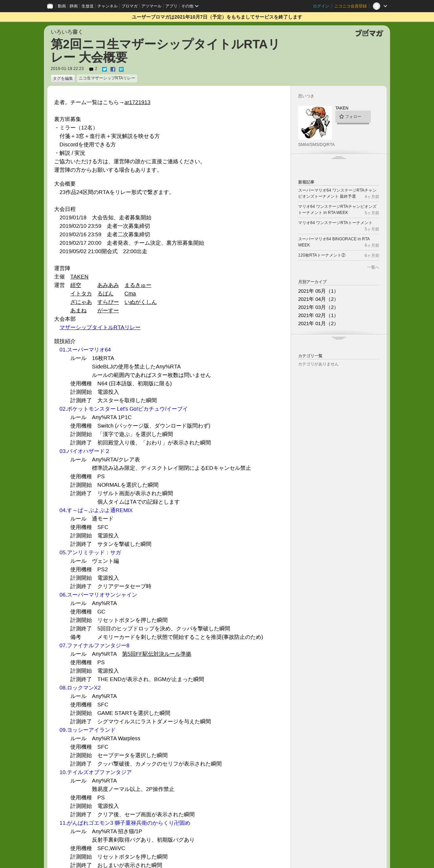The width and height of the screenshot is (434, 868).
Task: Open 第5回FF駅伝対決ルール準拠 link
Action: (156, 654)
